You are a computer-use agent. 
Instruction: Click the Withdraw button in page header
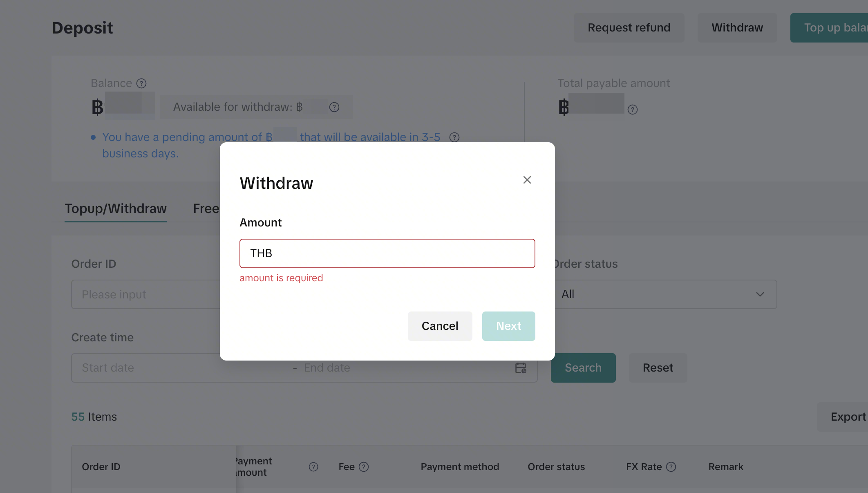click(737, 28)
